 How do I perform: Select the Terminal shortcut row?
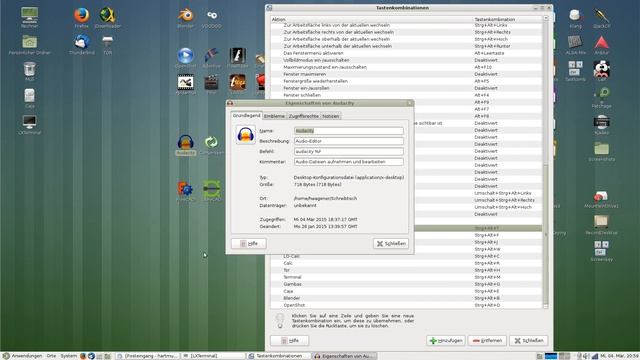pos(406,277)
